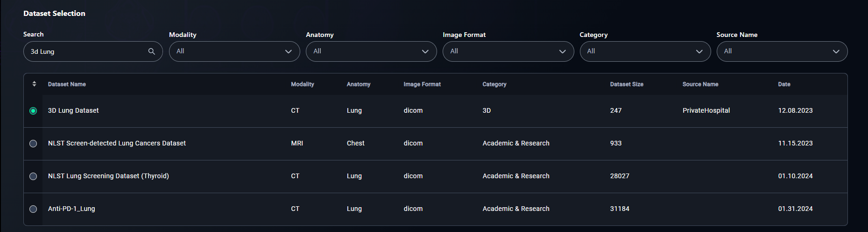Select NLST Screen-detected Lung Cancers Dataset radio
The height and width of the screenshot is (232, 868).
coord(33,144)
